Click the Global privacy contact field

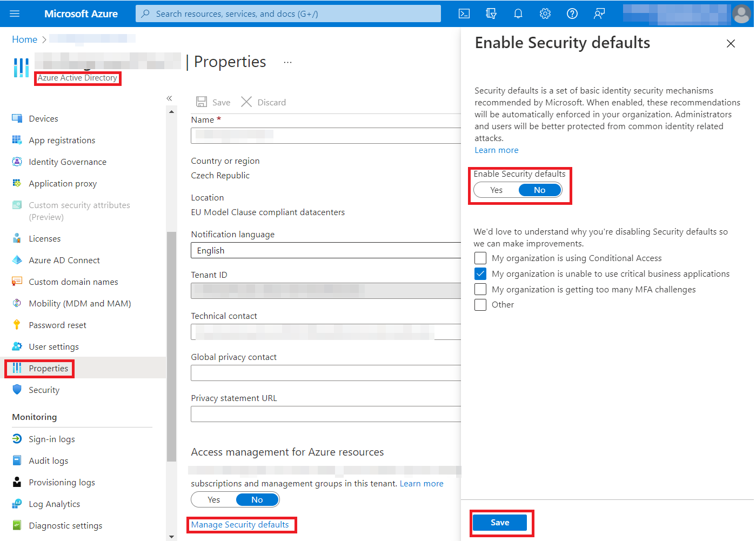[x=326, y=373]
